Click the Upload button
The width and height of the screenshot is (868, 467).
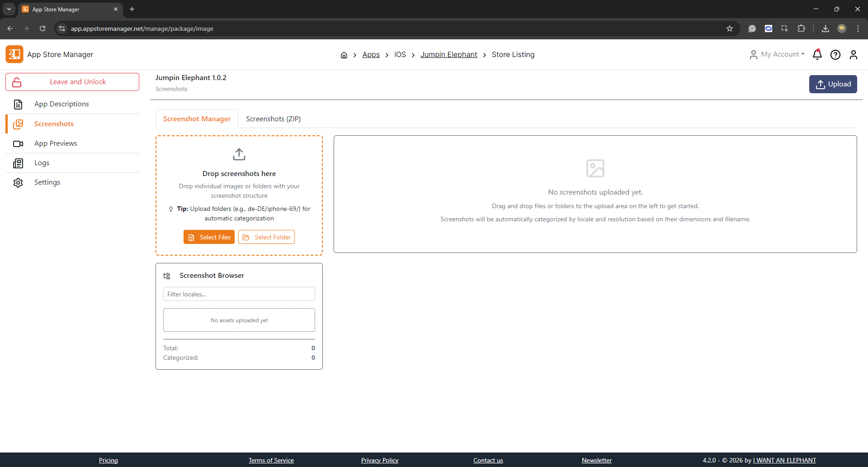click(833, 84)
